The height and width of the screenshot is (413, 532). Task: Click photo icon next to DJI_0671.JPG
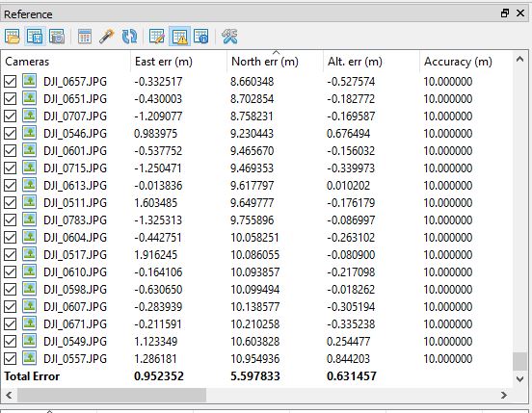[x=30, y=323]
